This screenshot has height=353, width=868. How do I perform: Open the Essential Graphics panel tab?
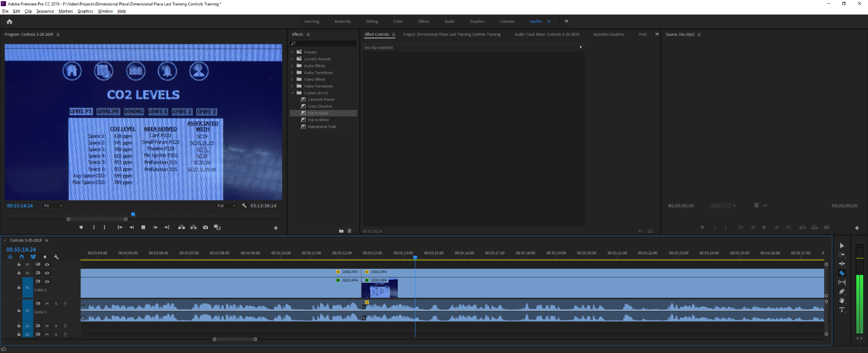[609, 34]
